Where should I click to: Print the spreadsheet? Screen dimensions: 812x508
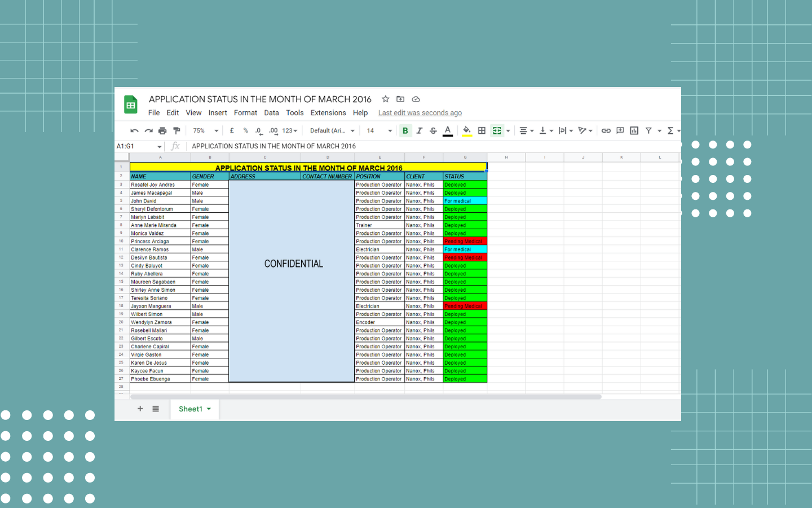(x=162, y=130)
